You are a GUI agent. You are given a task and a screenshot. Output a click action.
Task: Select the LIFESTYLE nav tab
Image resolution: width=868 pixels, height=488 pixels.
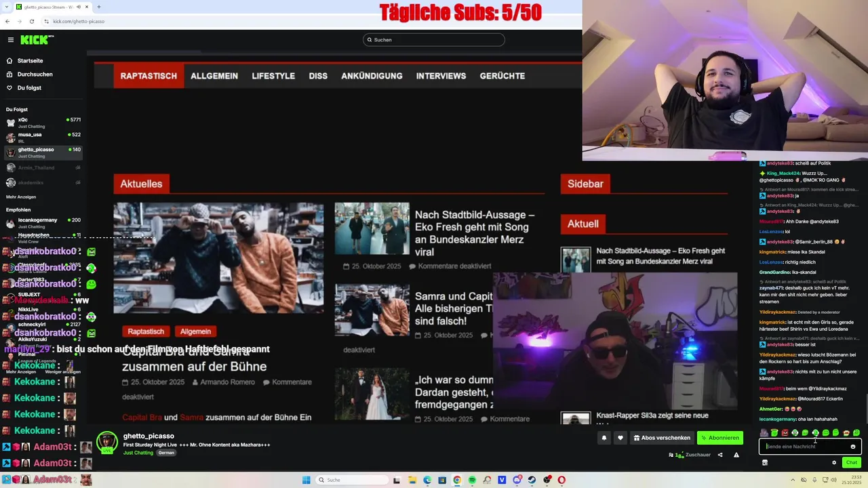(x=273, y=76)
